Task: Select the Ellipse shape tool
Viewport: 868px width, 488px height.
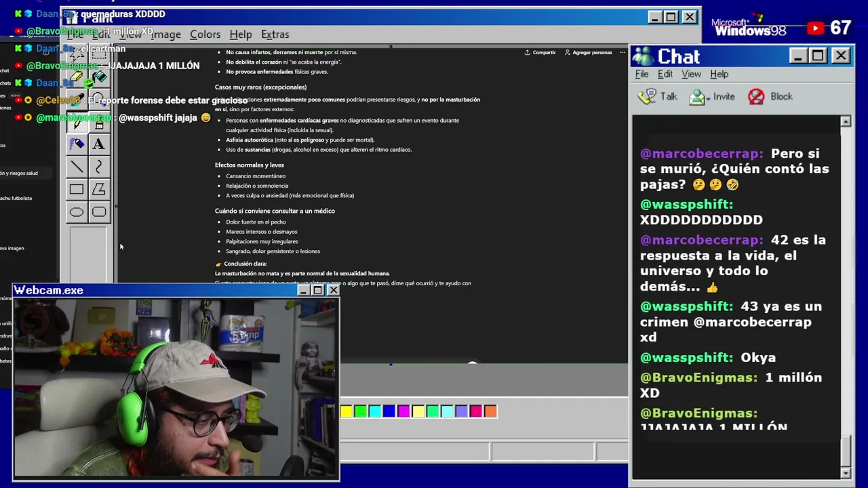Action: (x=77, y=212)
